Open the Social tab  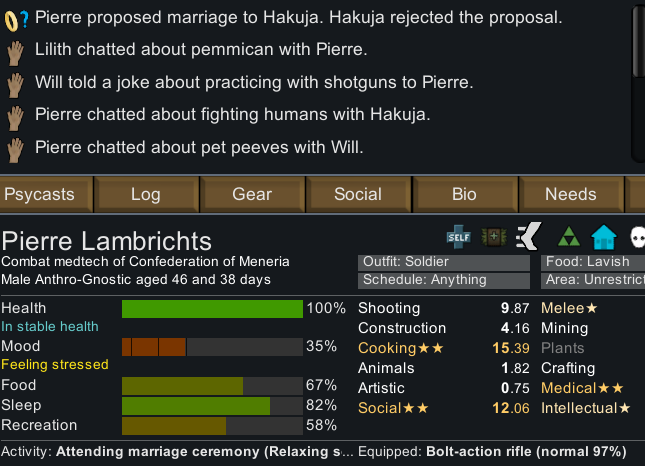click(358, 194)
